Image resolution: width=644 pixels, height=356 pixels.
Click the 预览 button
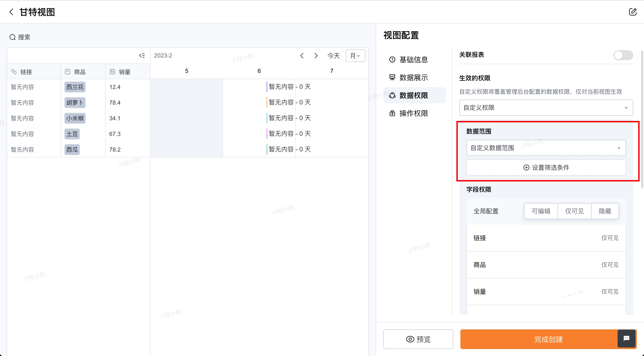pyautogui.click(x=418, y=339)
